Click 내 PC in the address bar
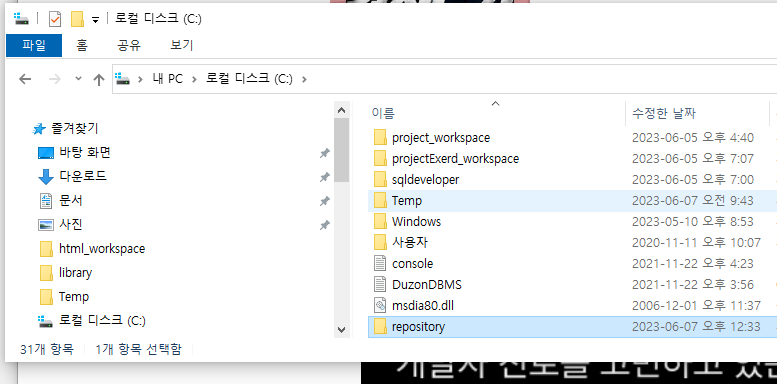This screenshot has width=777, height=384. coord(167,78)
